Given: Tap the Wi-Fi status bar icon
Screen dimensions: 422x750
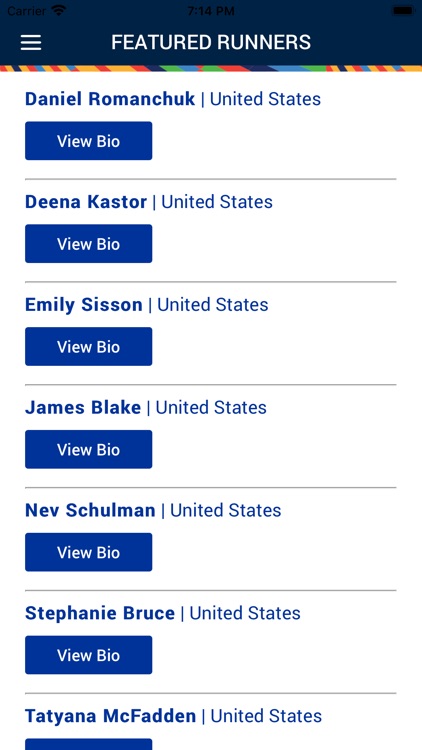Looking at the screenshot, I should 59,11.
